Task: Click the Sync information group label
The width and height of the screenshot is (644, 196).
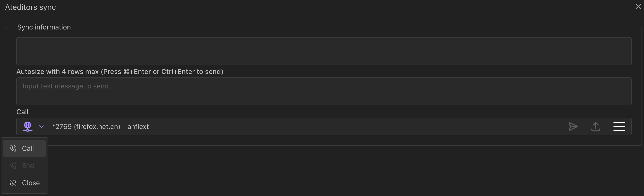Action: 44,27
